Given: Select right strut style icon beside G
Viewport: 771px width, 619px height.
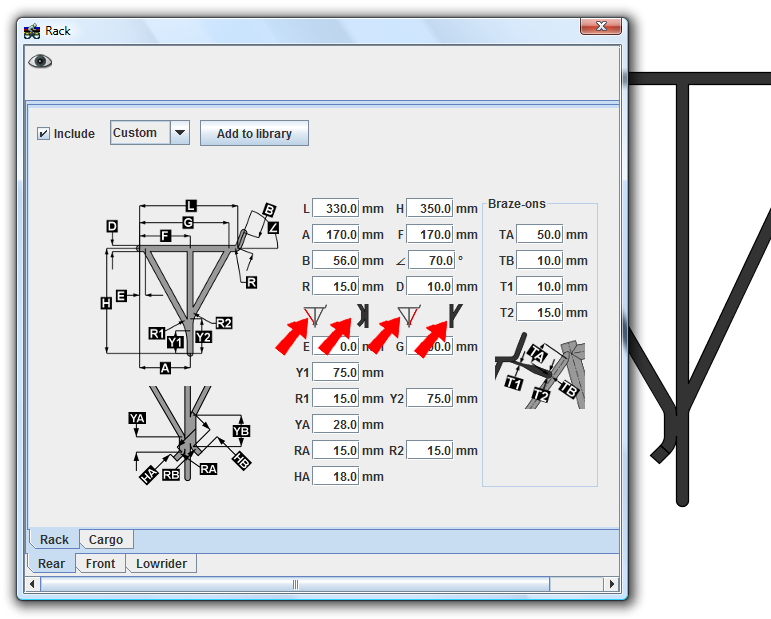Looking at the screenshot, I should 409,316.
